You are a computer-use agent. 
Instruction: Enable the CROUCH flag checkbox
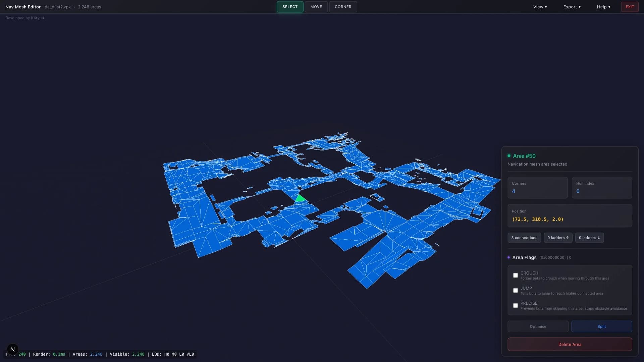click(516, 276)
